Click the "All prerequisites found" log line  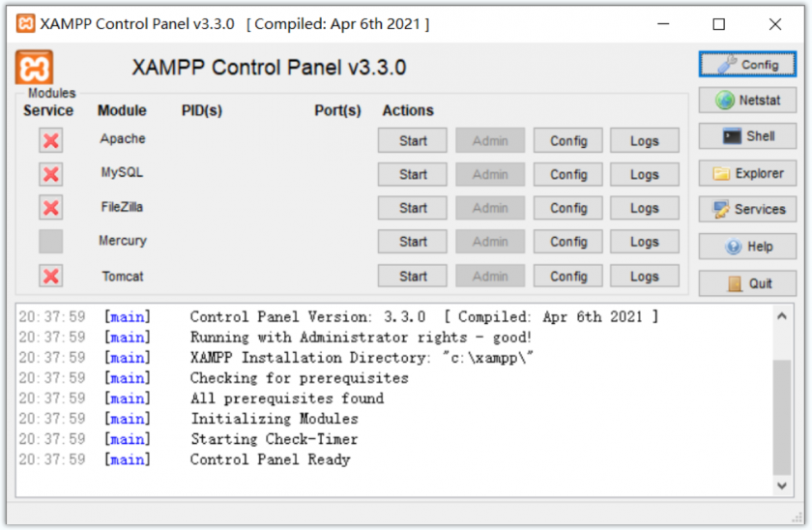pos(287,398)
